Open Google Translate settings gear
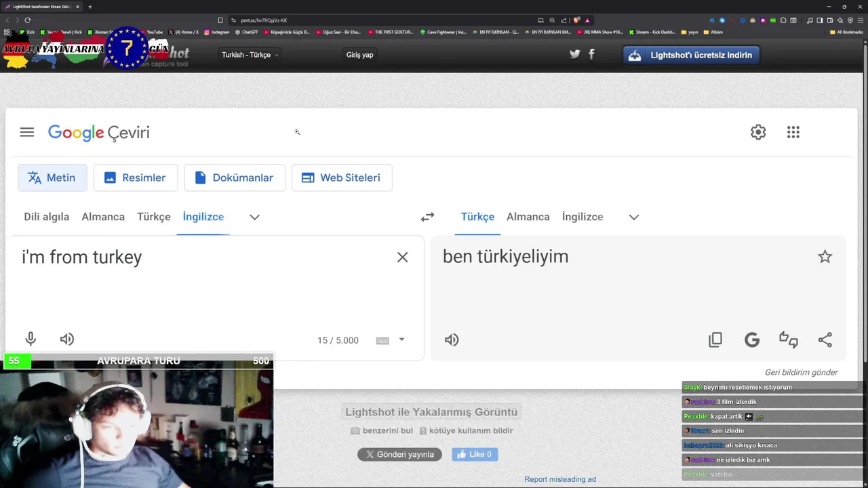This screenshot has height=488, width=868. tap(758, 132)
